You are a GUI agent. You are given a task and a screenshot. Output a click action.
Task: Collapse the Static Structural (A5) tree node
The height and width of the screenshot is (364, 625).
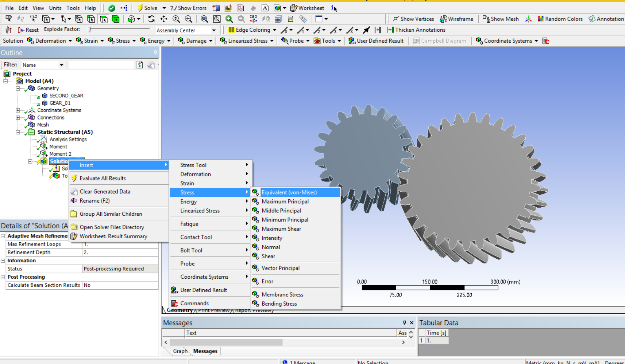tap(18, 132)
